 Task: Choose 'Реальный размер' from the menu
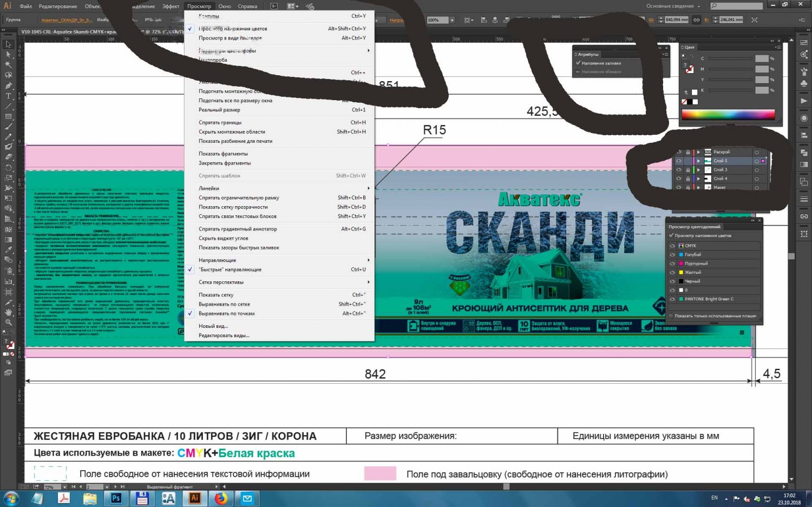tap(279, 110)
